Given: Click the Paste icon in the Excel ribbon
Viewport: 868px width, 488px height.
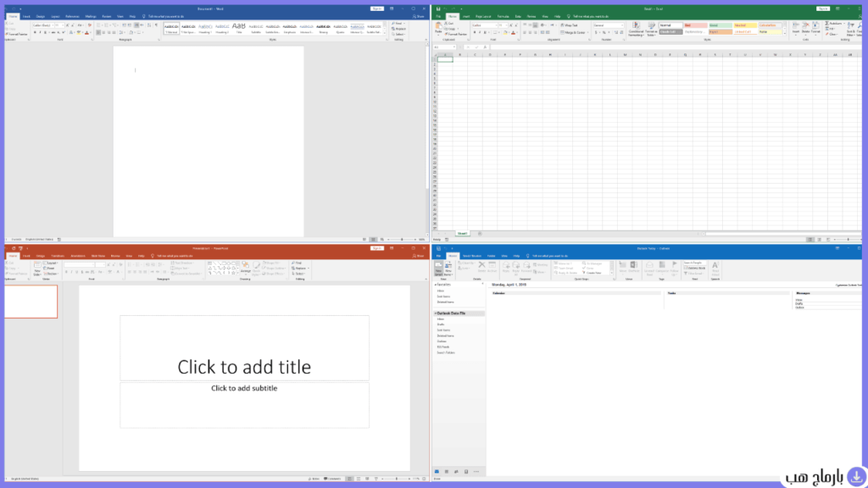Looking at the screenshot, I should coord(438,29).
